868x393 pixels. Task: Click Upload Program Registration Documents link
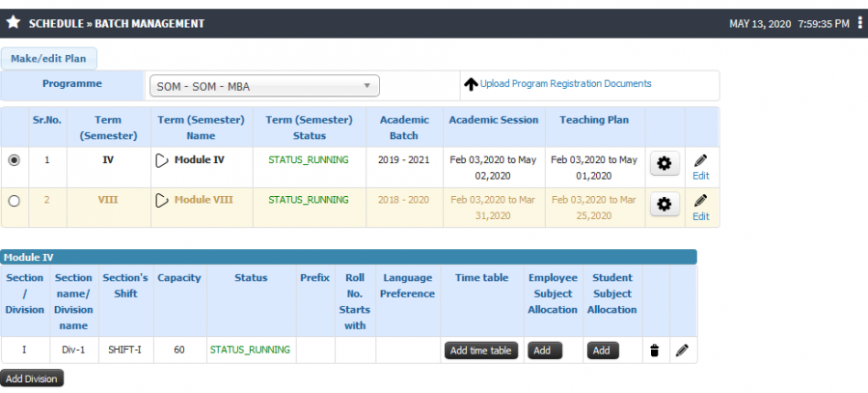pyautogui.click(x=565, y=84)
